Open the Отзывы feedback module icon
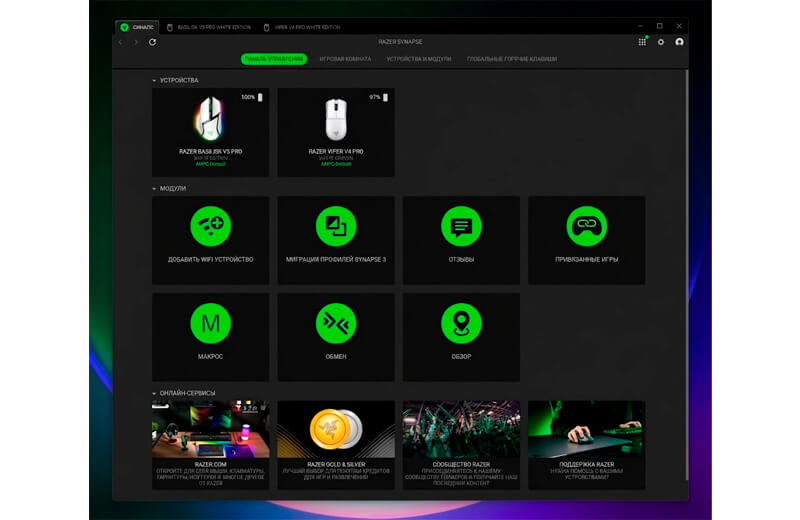800x520 pixels. pos(461,226)
